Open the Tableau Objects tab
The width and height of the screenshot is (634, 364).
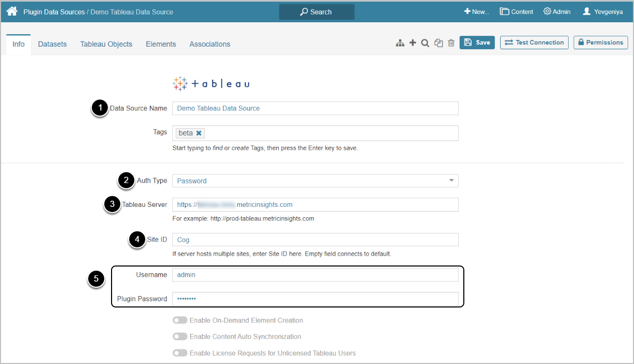point(106,44)
